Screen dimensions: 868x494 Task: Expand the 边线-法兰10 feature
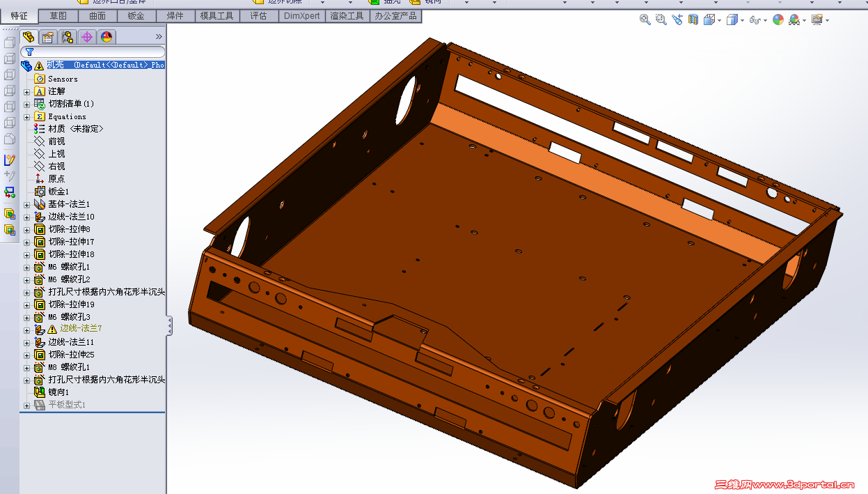[x=27, y=217]
